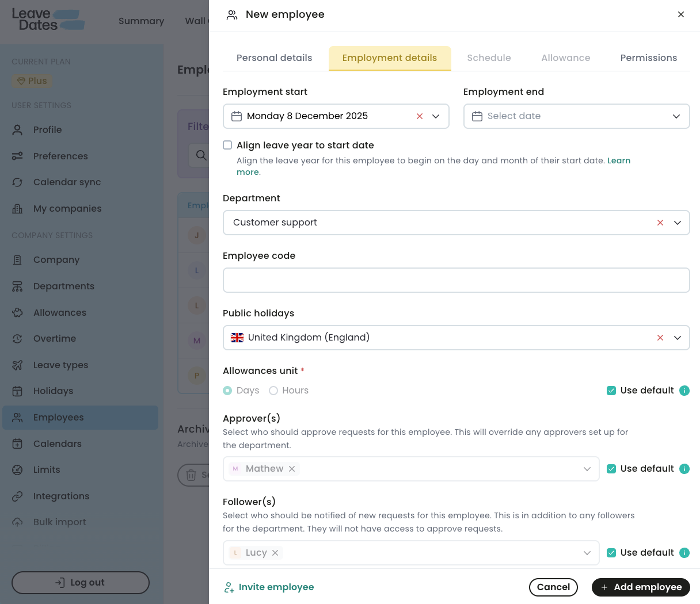Switch to Personal details tab
The width and height of the screenshot is (700, 604).
point(275,58)
